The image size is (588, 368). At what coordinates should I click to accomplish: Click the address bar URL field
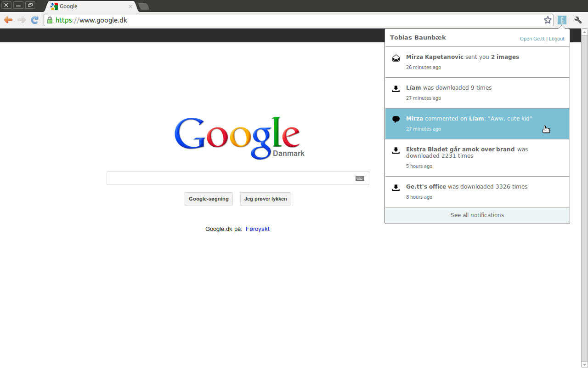(299, 20)
